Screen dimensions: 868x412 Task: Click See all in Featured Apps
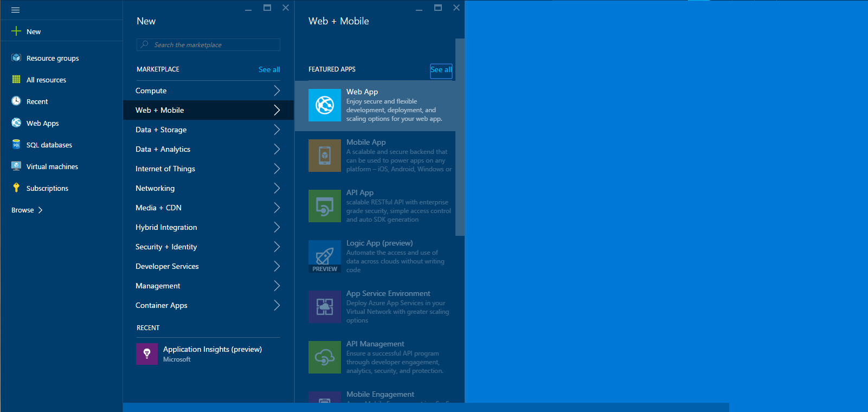click(x=441, y=69)
